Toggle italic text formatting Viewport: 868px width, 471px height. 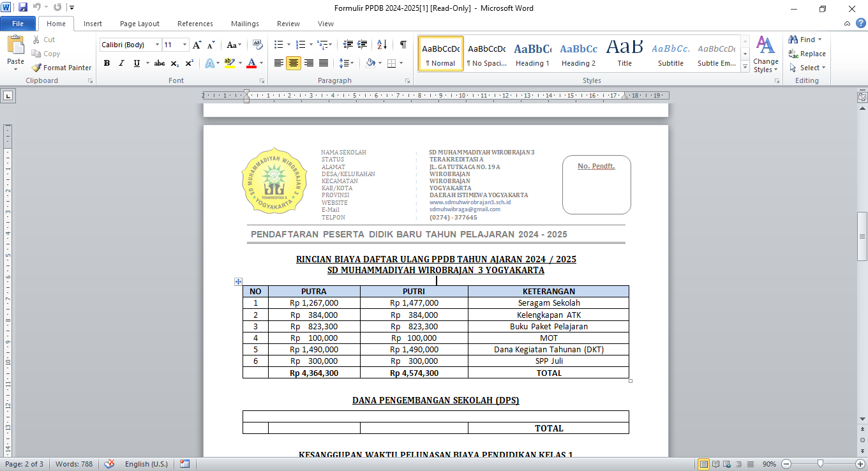tap(121, 63)
